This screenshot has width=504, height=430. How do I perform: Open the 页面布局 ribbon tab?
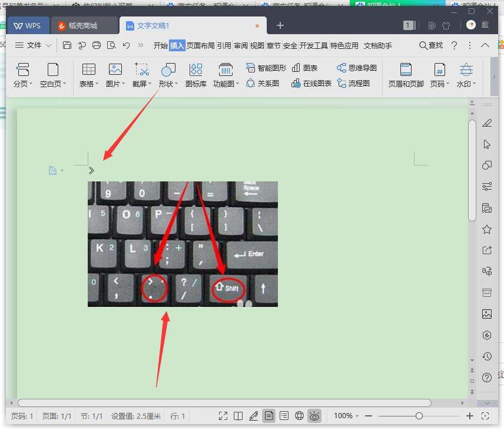[201, 46]
